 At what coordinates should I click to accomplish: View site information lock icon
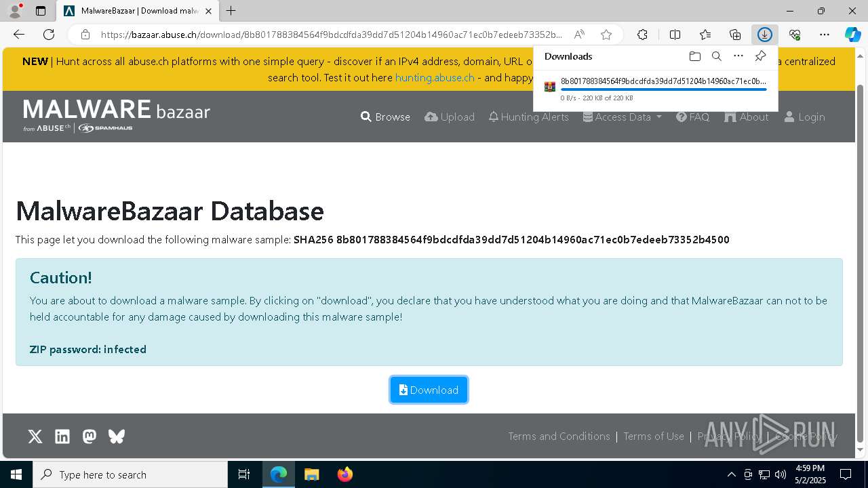pos(85,35)
